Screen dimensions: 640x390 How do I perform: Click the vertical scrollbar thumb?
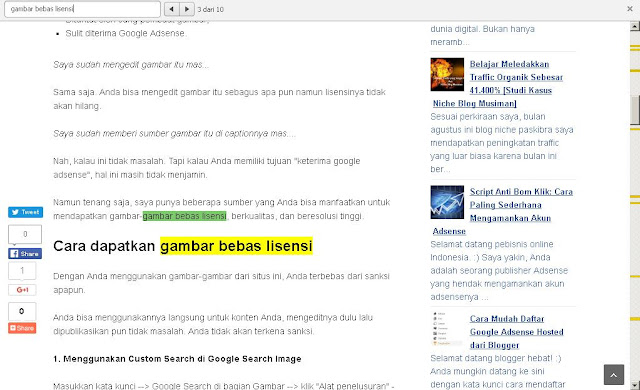click(x=635, y=110)
